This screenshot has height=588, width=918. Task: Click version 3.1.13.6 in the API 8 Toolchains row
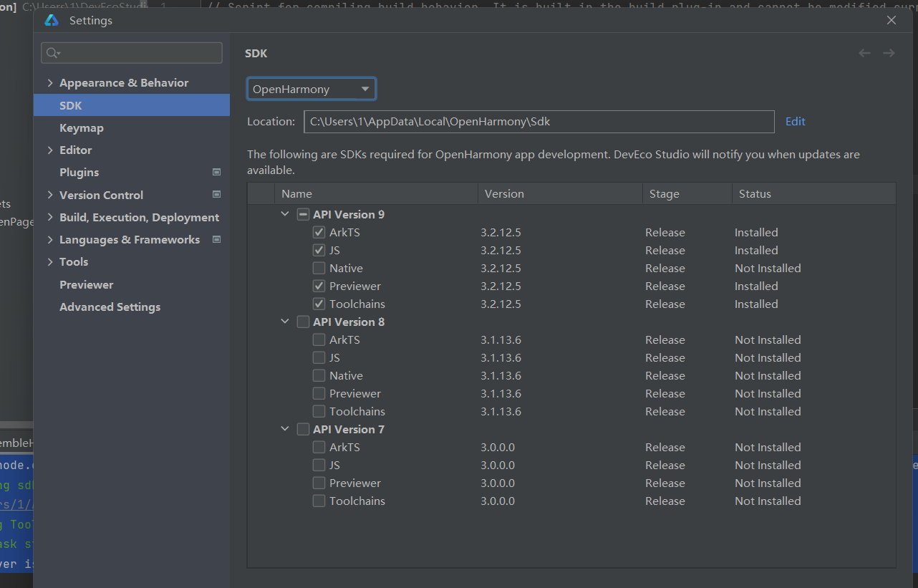tap(501, 411)
